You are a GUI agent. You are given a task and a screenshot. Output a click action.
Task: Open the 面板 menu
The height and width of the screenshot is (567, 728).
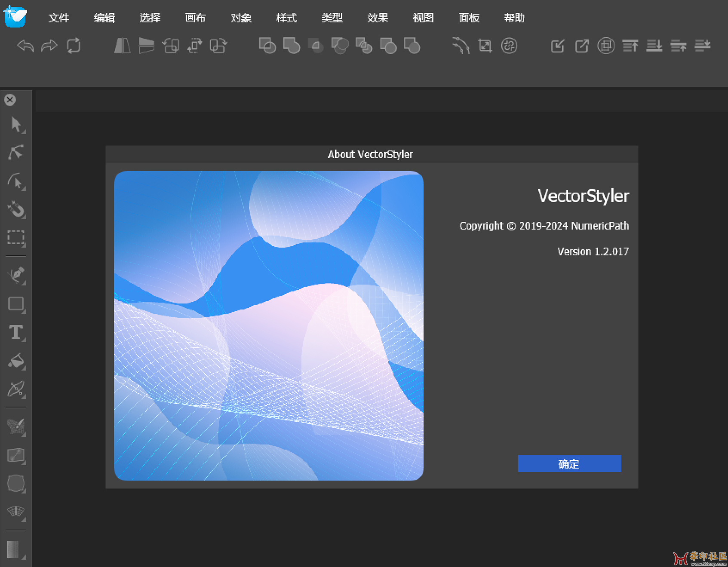(469, 18)
